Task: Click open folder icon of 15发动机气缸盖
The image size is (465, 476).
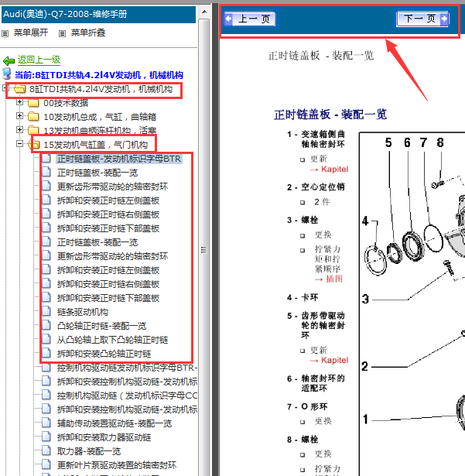Action: point(33,145)
